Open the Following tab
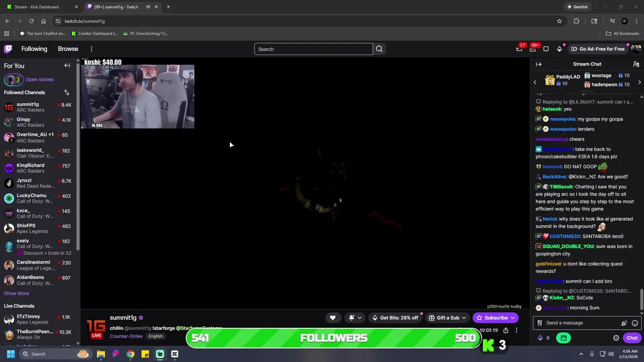Viewport: 644px width, 362px height. pyautogui.click(x=34, y=49)
